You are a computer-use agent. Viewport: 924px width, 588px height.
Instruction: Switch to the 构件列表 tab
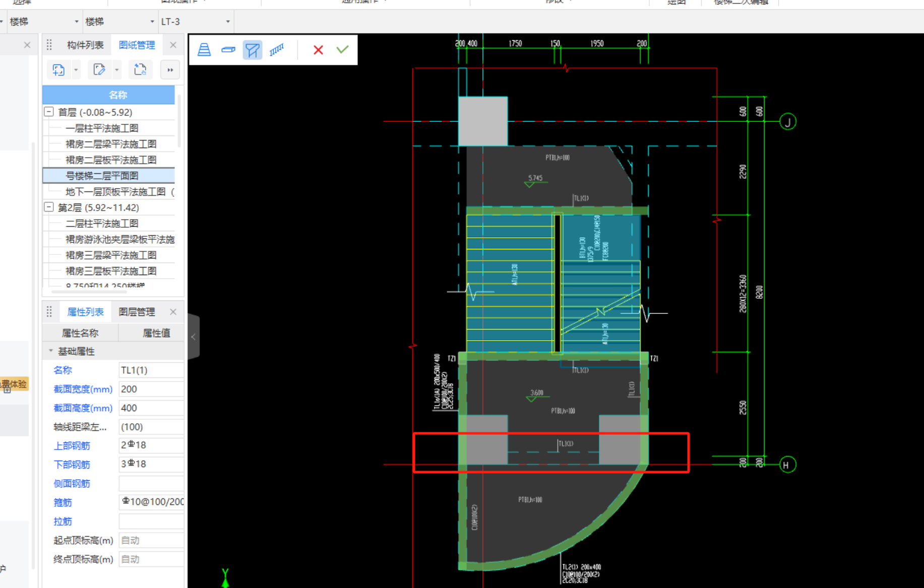[85, 45]
